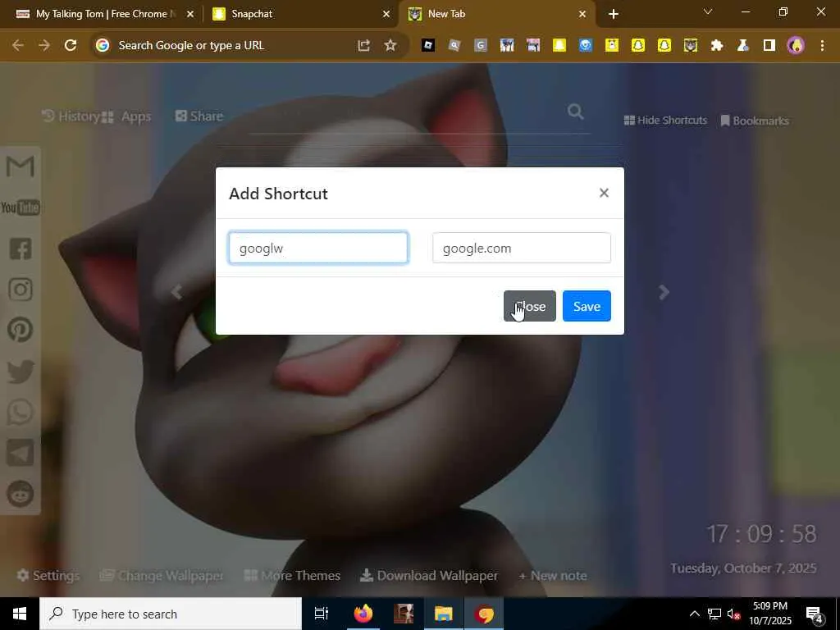Open Instagram shortcut in sidebar

click(x=21, y=290)
